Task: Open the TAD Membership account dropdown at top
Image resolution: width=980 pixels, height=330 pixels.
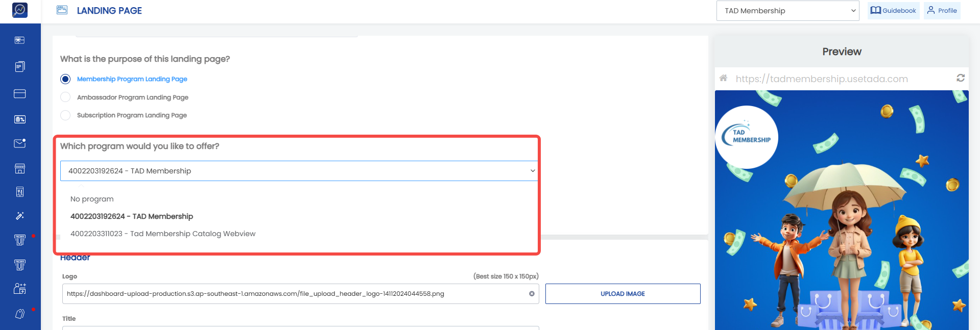Action: click(788, 11)
